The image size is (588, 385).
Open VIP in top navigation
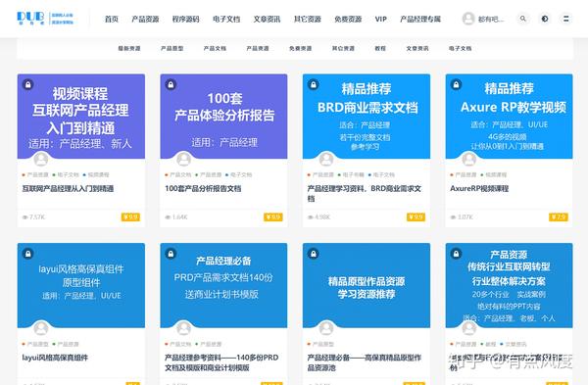[x=380, y=20]
